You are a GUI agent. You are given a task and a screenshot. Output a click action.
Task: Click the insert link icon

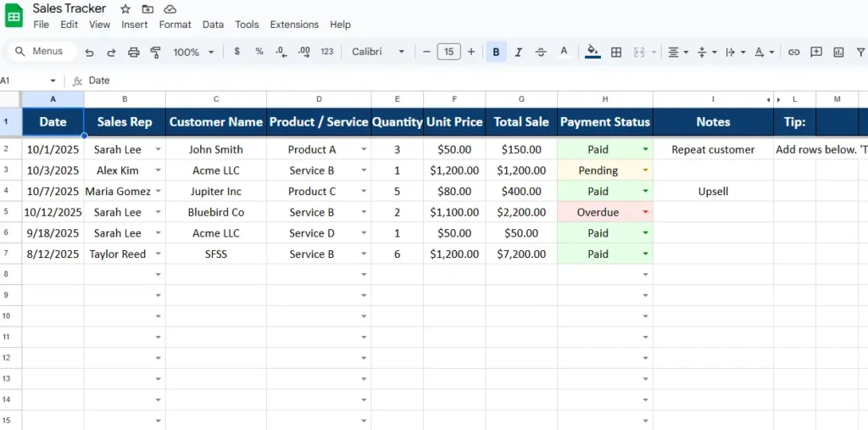[x=793, y=52]
